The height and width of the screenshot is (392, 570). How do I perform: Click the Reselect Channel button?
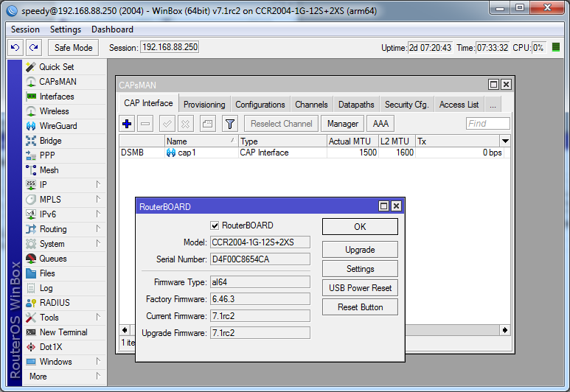pos(282,124)
